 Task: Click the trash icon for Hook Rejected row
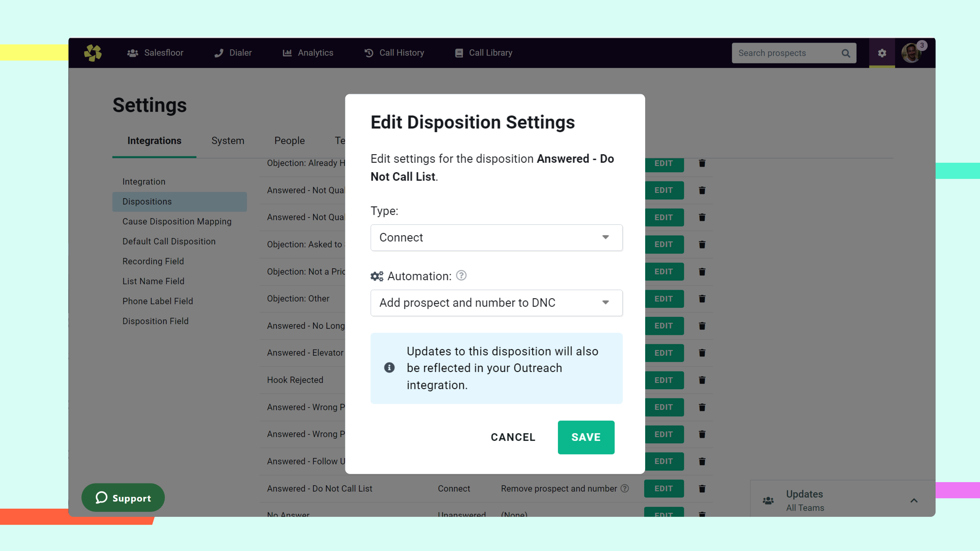click(702, 380)
